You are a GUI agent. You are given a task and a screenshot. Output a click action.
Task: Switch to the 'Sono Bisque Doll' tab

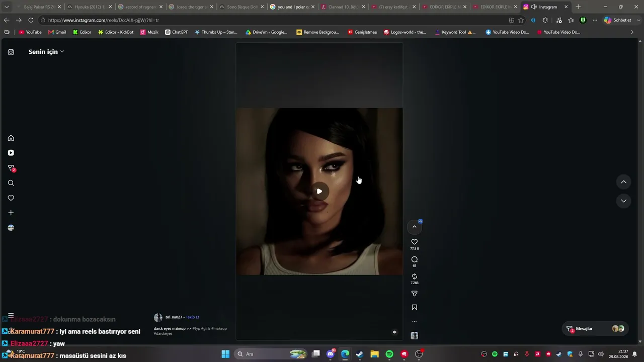tap(242, 7)
